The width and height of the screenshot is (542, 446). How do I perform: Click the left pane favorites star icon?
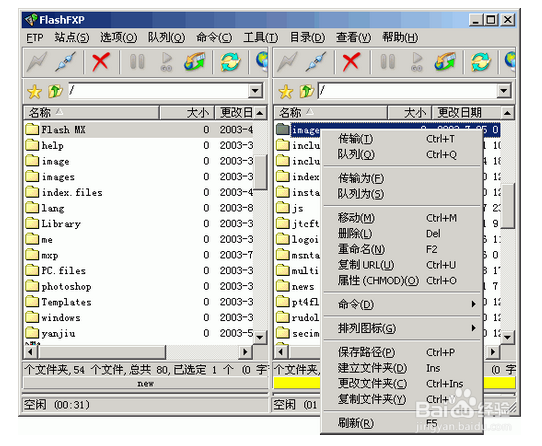tap(35, 92)
